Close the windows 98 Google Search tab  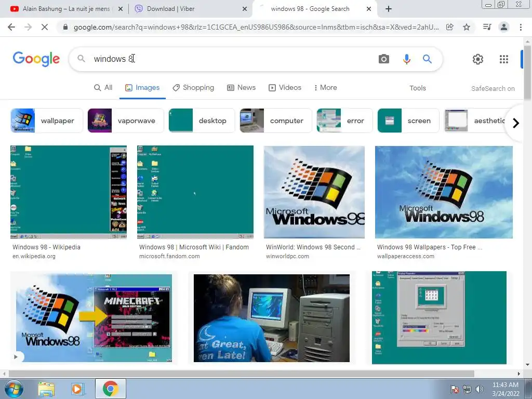point(369,9)
